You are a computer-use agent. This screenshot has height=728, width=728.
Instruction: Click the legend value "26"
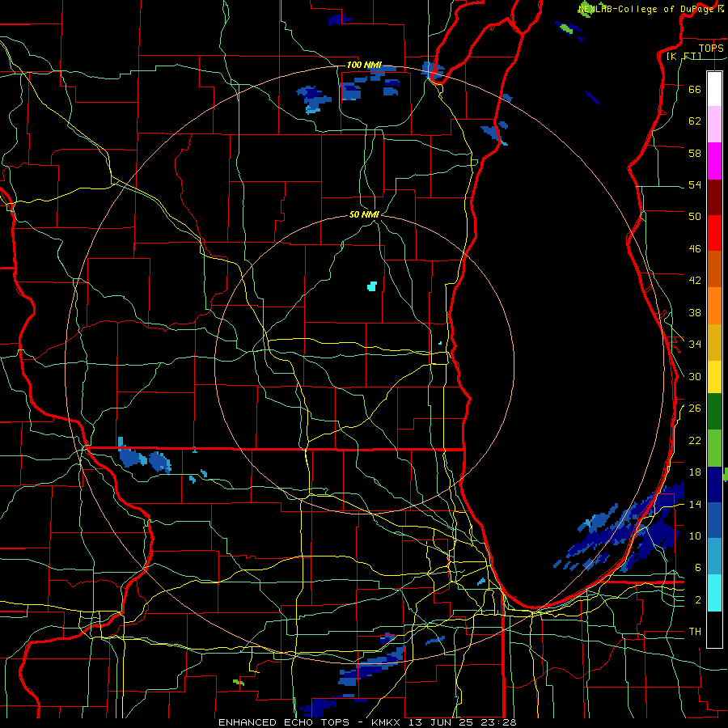point(695,408)
